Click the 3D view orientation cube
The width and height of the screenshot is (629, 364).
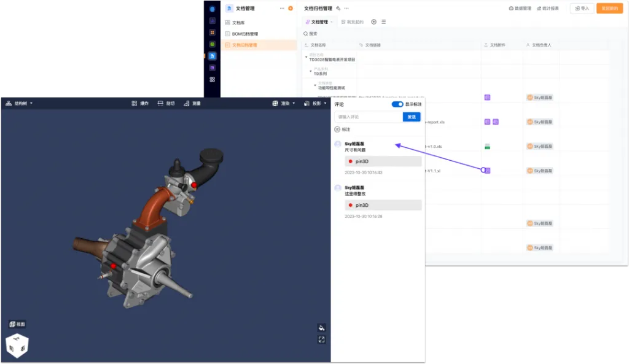point(17,346)
